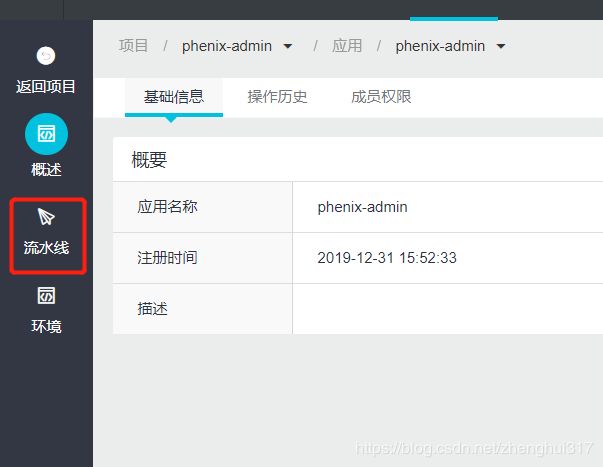Viewport: 603px width, 467px height.
Task: Click the application name value phenix-admin
Action: [362, 207]
